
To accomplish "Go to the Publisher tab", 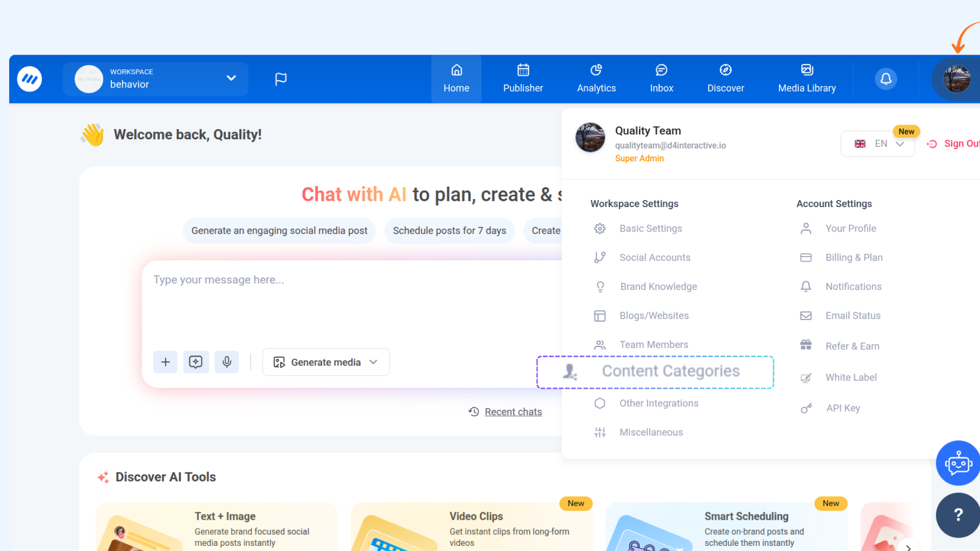I will tap(523, 79).
